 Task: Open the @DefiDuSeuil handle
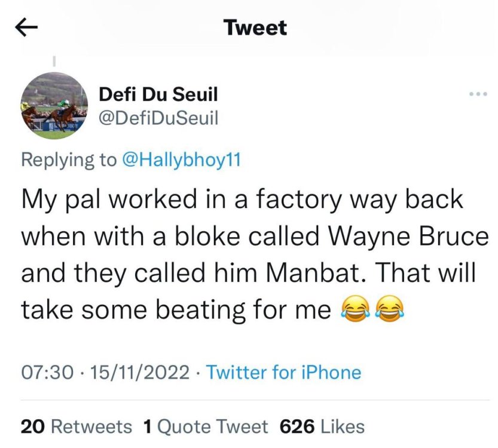click(158, 118)
